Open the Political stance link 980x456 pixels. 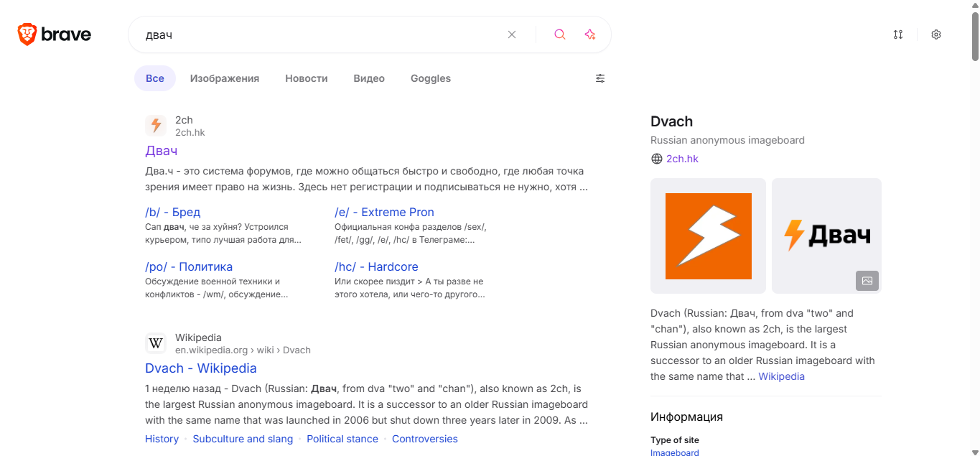(342, 439)
